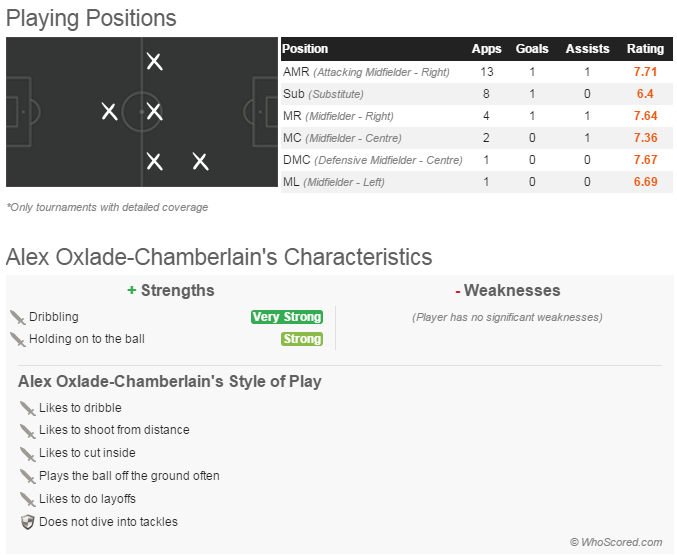The height and width of the screenshot is (555, 677).
Task: Click the sword icon beside Holding on to the ball
Action: click(x=17, y=339)
